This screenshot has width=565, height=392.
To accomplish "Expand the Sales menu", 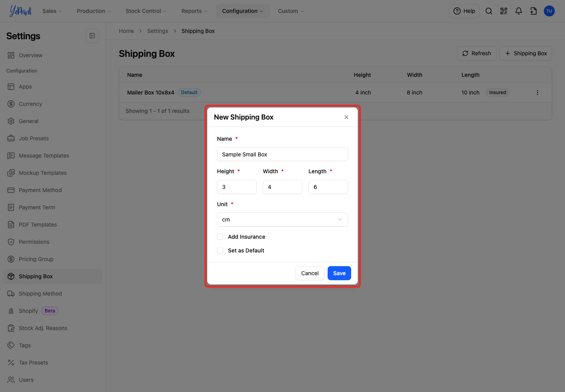I will point(52,11).
